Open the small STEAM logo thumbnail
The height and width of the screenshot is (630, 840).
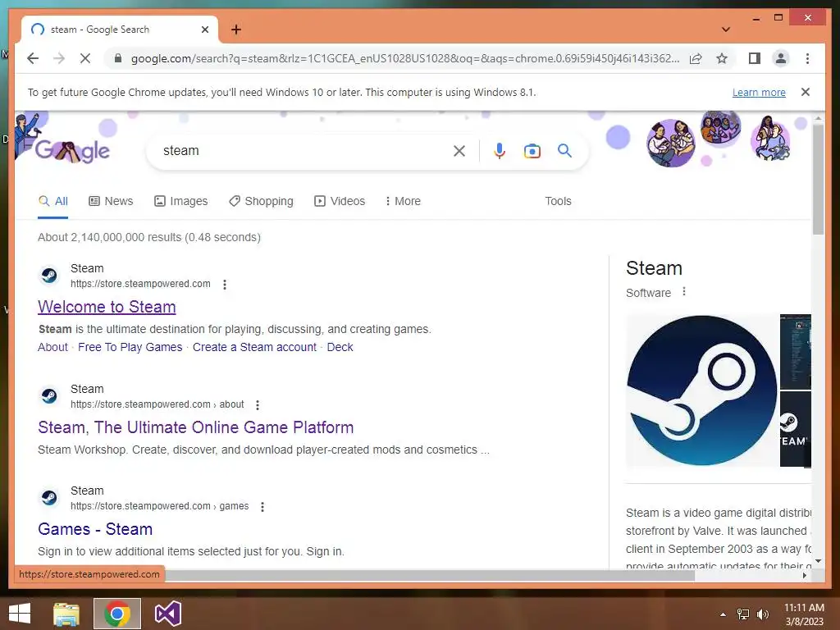point(796,429)
